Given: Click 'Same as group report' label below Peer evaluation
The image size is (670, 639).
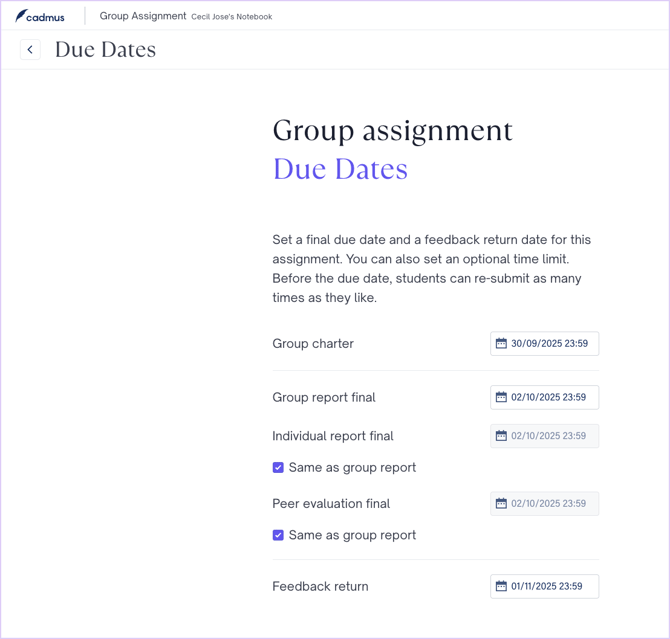Looking at the screenshot, I should (x=352, y=536).
